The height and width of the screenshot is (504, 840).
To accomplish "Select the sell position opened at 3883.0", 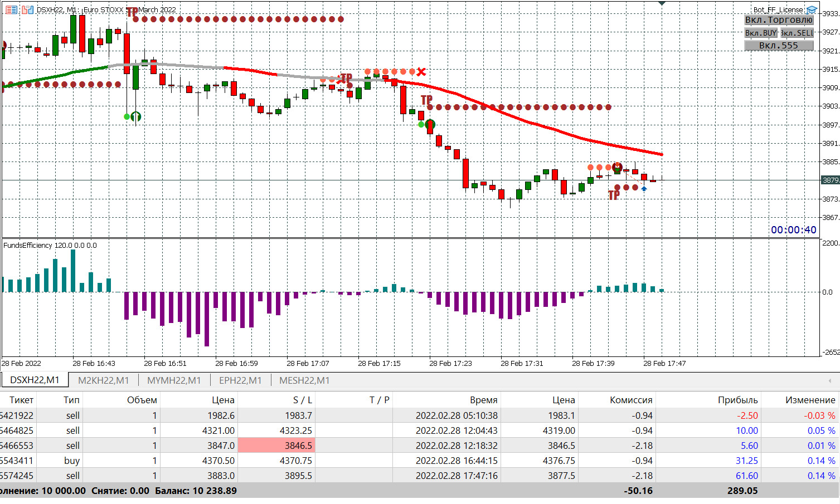I will (420, 476).
